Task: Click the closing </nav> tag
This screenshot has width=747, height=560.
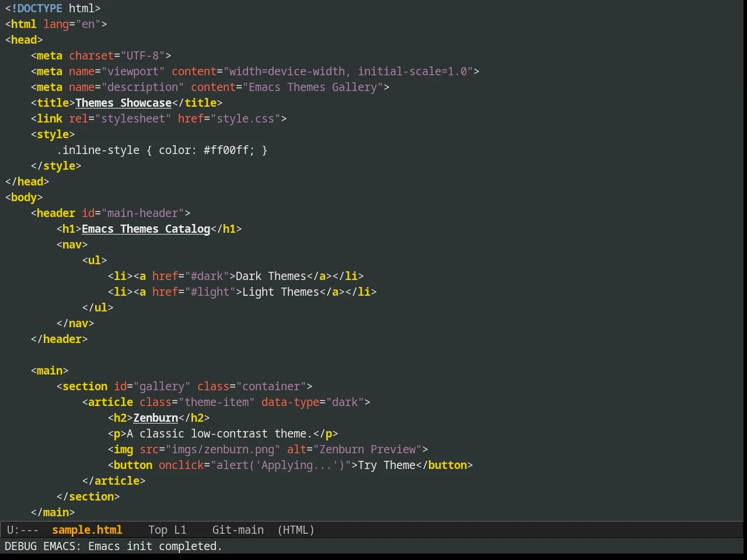Action: point(75,323)
